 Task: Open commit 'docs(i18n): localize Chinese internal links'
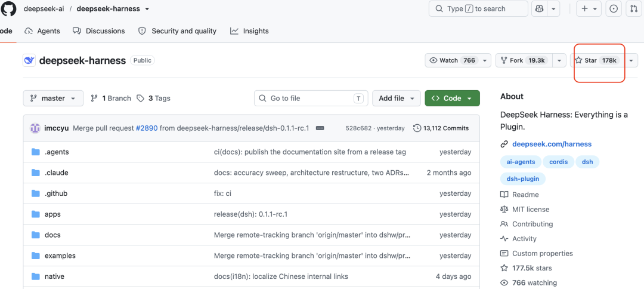[x=281, y=276]
